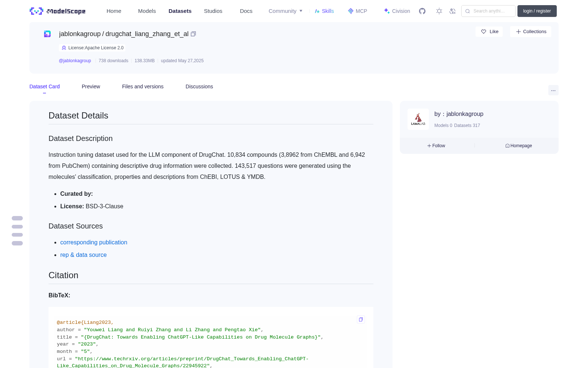Jump to third section via outline bar

click(17, 235)
